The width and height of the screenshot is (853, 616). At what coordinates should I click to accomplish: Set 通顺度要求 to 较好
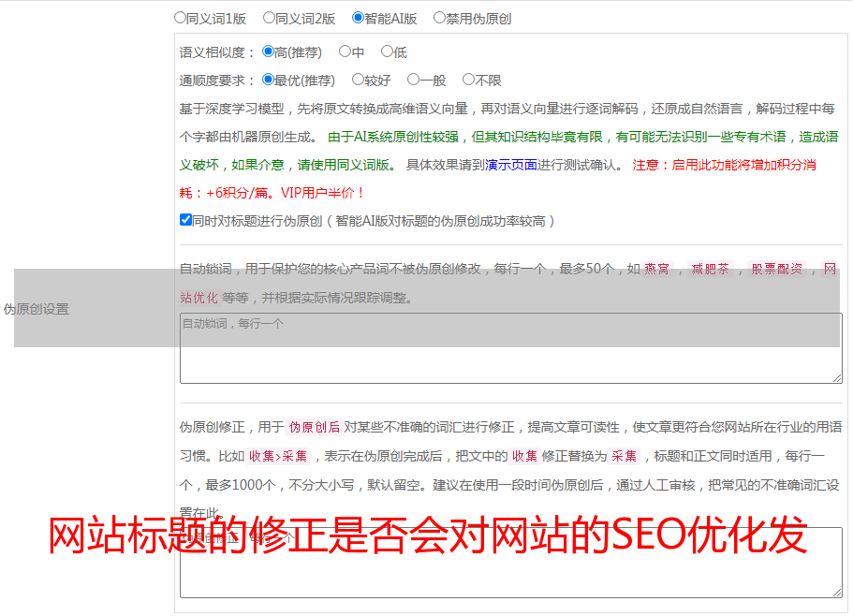358,80
